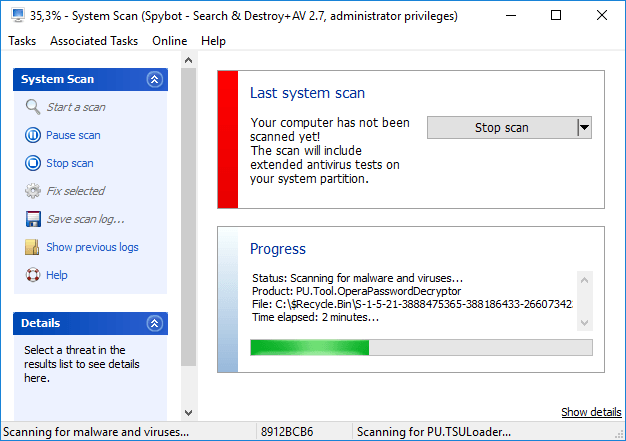Viewport: 626px width, 441px height.
Task: Click the Product: PU.Tool.OperaPasswordDecryptor line
Action: (357, 291)
